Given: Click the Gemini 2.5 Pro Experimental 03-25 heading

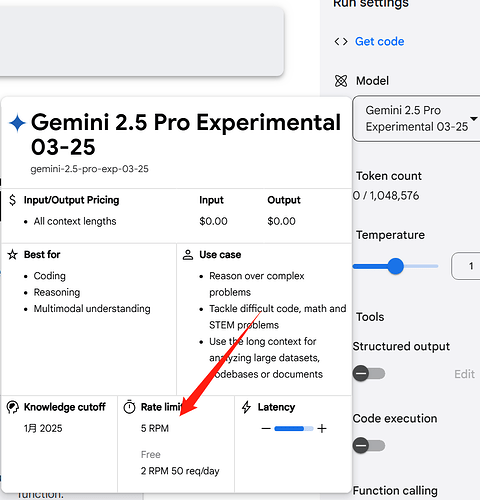Looking at the screenshot, I should 186,134.
